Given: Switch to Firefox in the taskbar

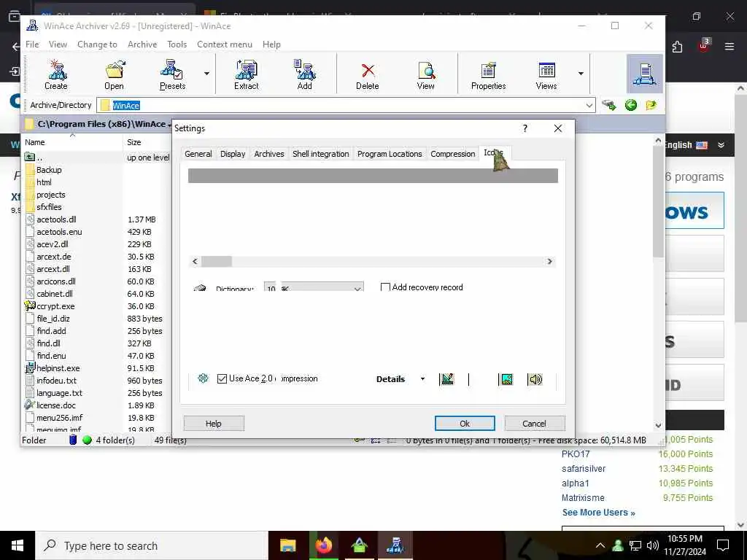Looking at the screenshot, I should [324, 545].
